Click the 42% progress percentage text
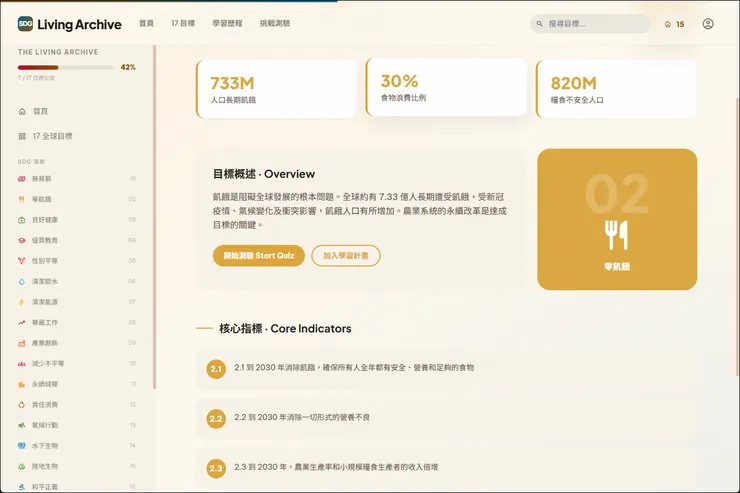 pyautogui.click(x=128, y=67)
